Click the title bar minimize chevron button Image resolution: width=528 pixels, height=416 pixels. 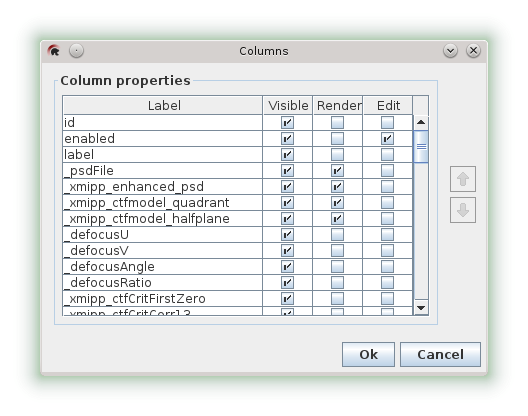(450, 51)
